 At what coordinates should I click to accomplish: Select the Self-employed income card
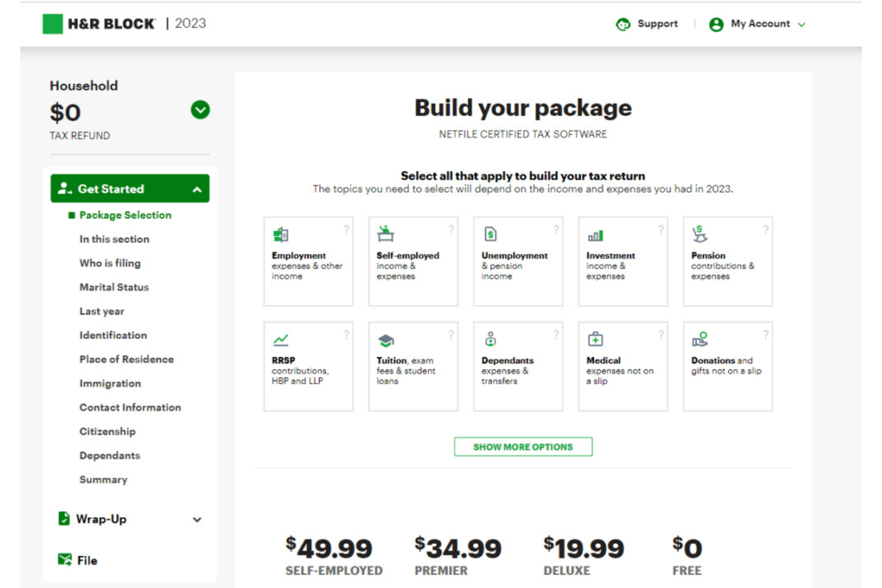point(413,262)
